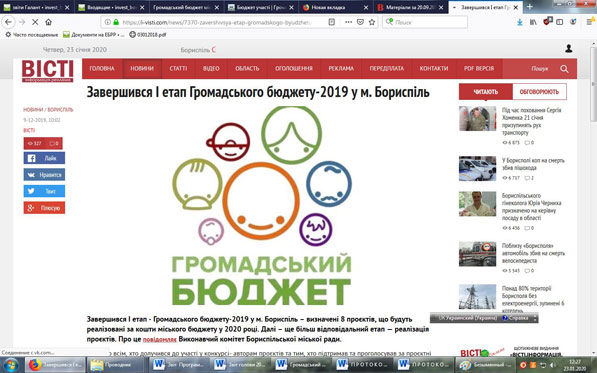Screen dimensions: 597x373
Task: Switch to the ОБГОВОРЮЮТЬ tab
Action: pos(539,92)
